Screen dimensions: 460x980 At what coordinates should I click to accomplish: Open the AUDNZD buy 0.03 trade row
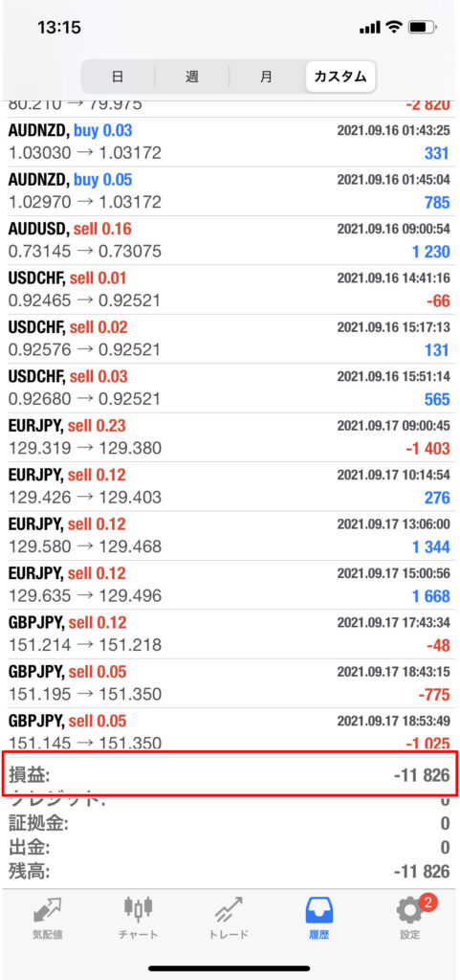pyautogui.click(x=230, y=143)
